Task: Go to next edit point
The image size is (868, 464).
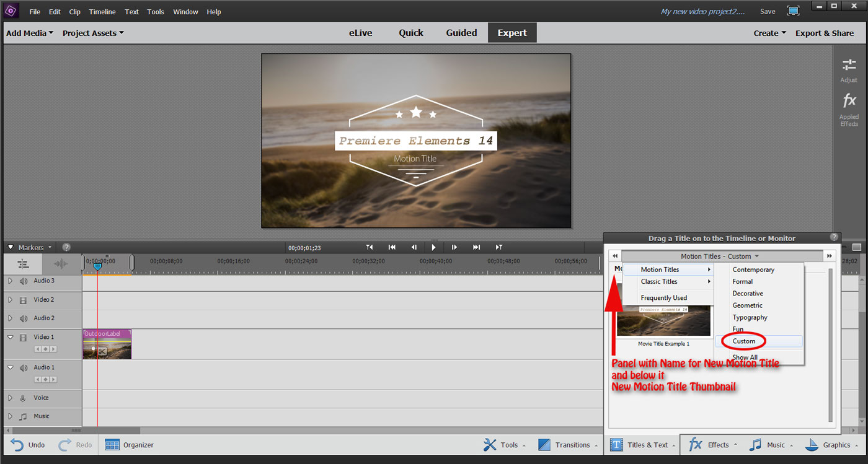Action: (498, 247)
